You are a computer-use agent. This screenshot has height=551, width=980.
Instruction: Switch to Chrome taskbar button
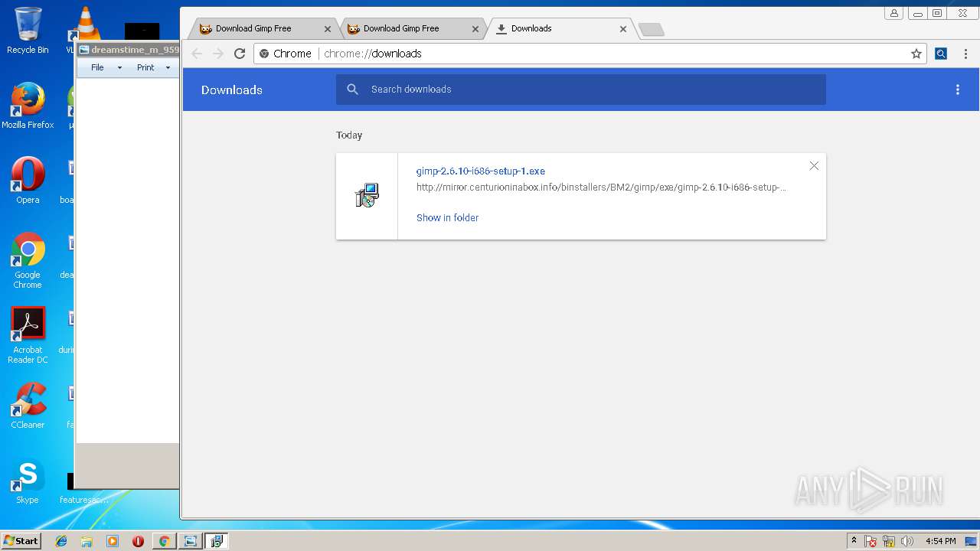pyautogui.click(x=164, y=541)
